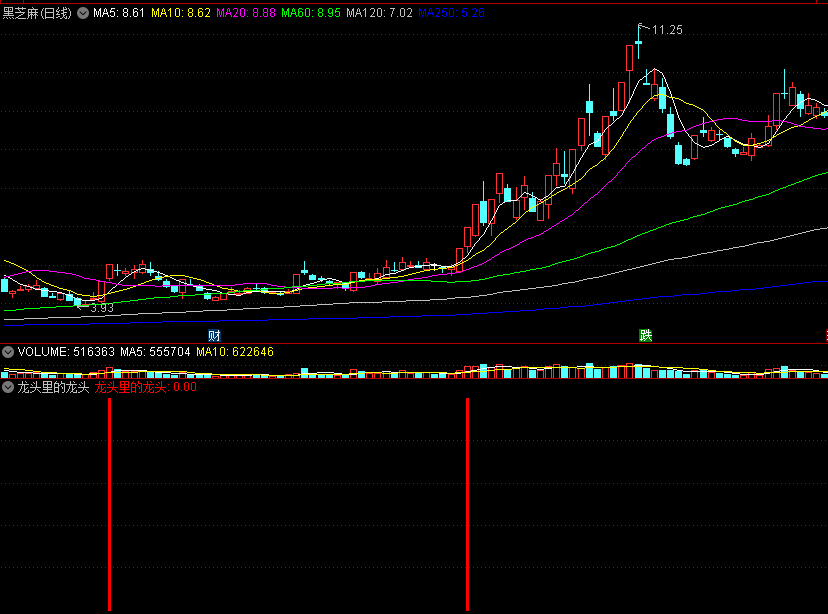Click the 11.25 high price label

coord(667,30)
